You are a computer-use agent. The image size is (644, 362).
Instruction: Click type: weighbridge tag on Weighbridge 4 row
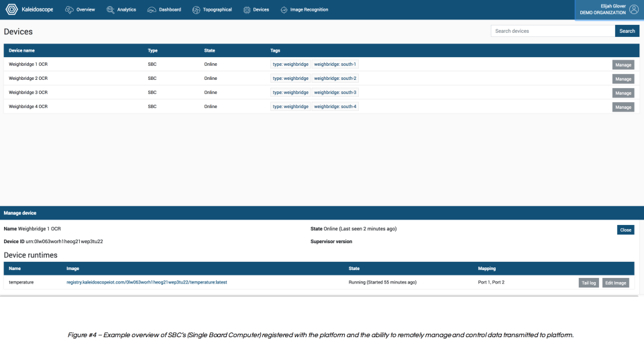(290, 106)
